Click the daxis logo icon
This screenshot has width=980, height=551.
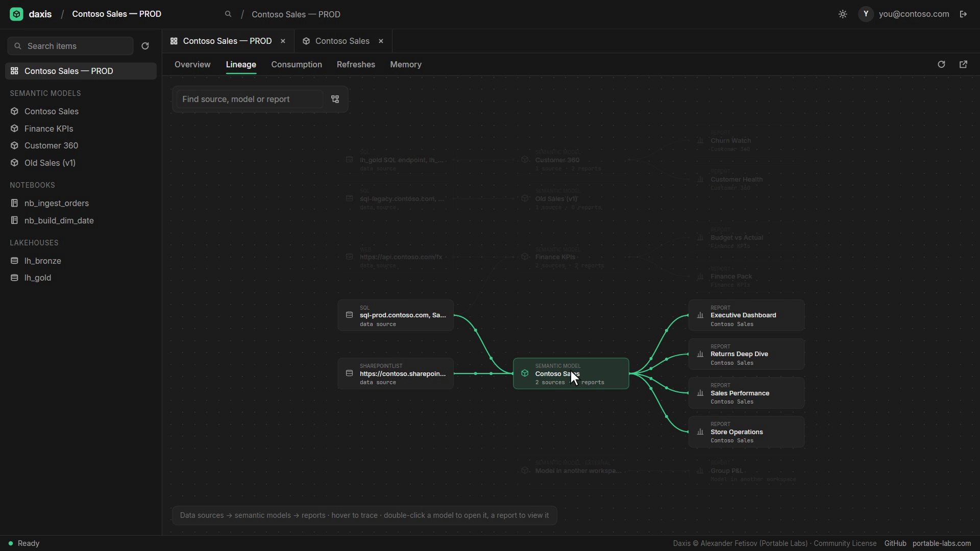tap(16, 14)
